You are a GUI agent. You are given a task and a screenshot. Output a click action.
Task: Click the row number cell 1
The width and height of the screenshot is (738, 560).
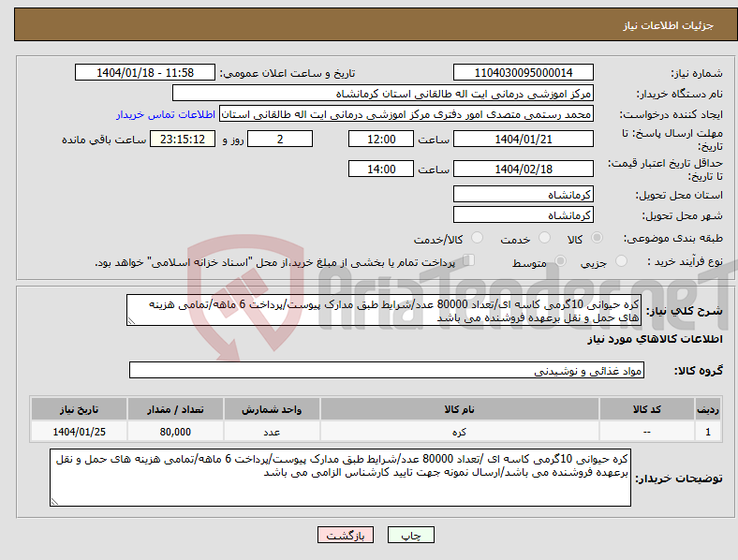click(x=708, y=432)
